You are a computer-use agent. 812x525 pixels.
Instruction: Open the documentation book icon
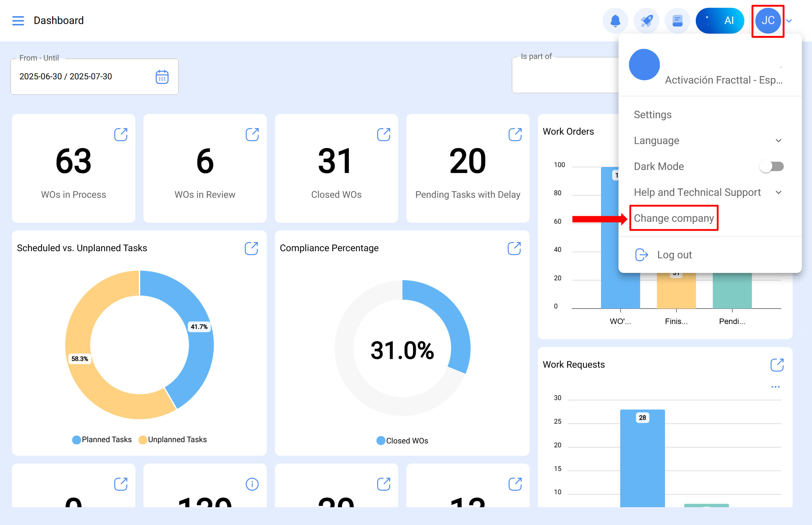[x=677, y=20]
